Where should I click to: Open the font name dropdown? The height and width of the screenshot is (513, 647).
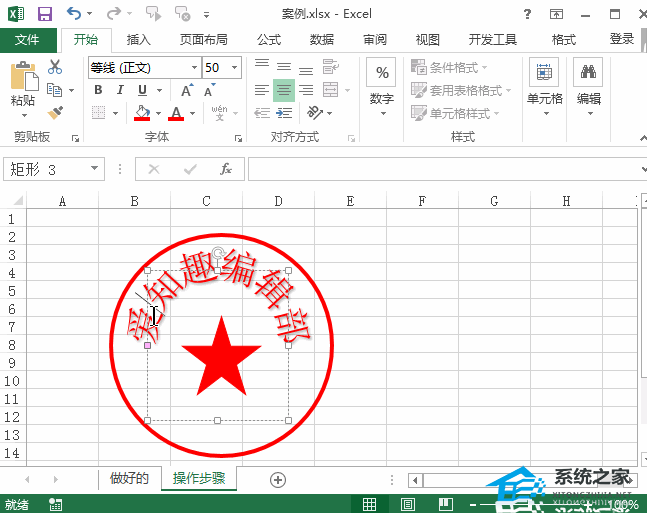[193, 67]
